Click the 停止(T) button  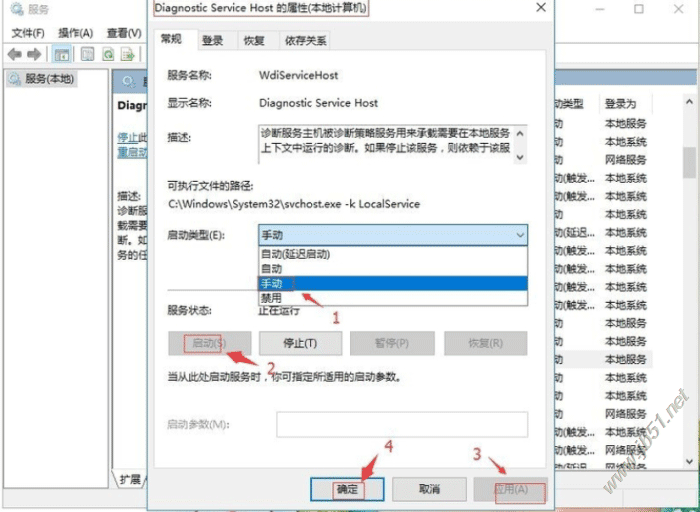click(x=300, y=343)
